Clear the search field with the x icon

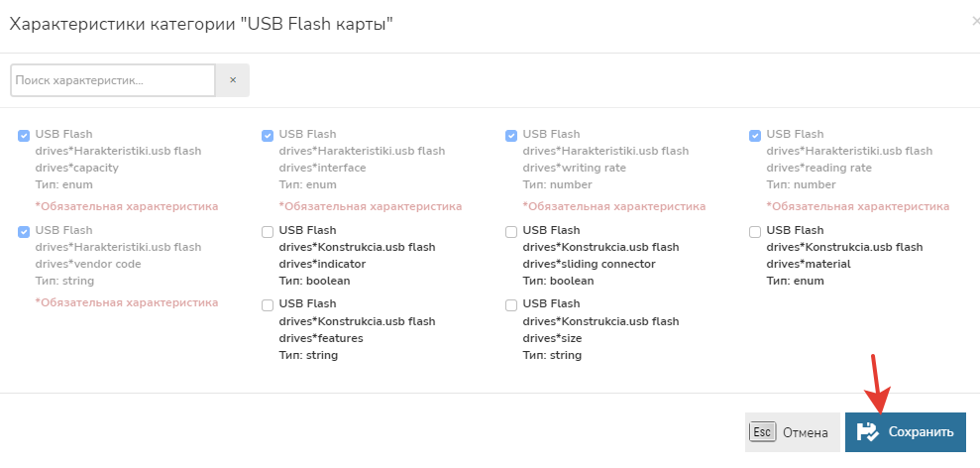coord(233,80)
